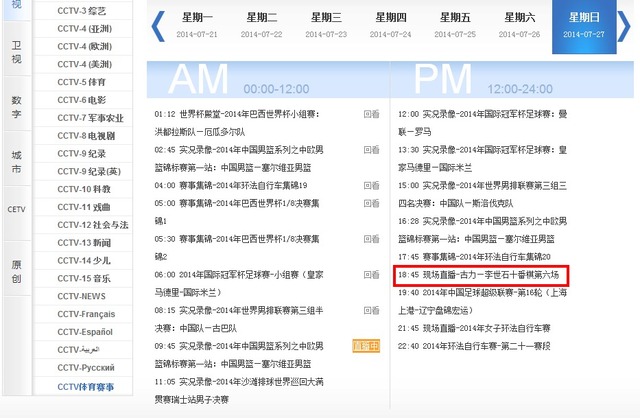Click 回看 for the 04:00 program
The height and width of the screenshot is (418, 640).
tap(371, 186)
